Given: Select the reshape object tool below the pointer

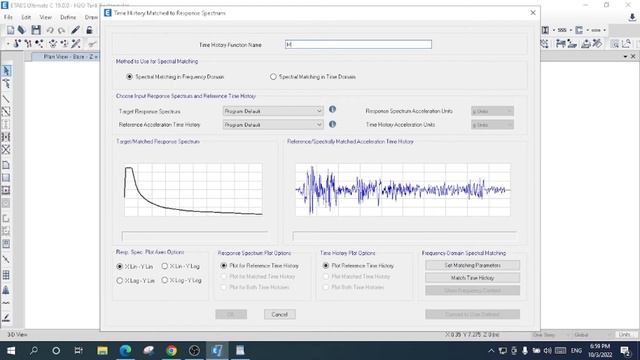Looking at the screenshot, I should click(x=6, y=84).
